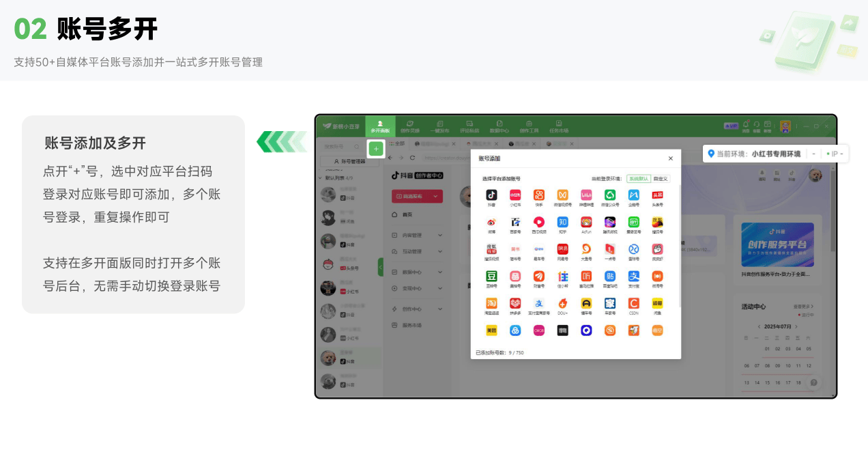This screenshot has height=465, width=868.
Task: Select the 头条号 platform icon
Action: 657,195
